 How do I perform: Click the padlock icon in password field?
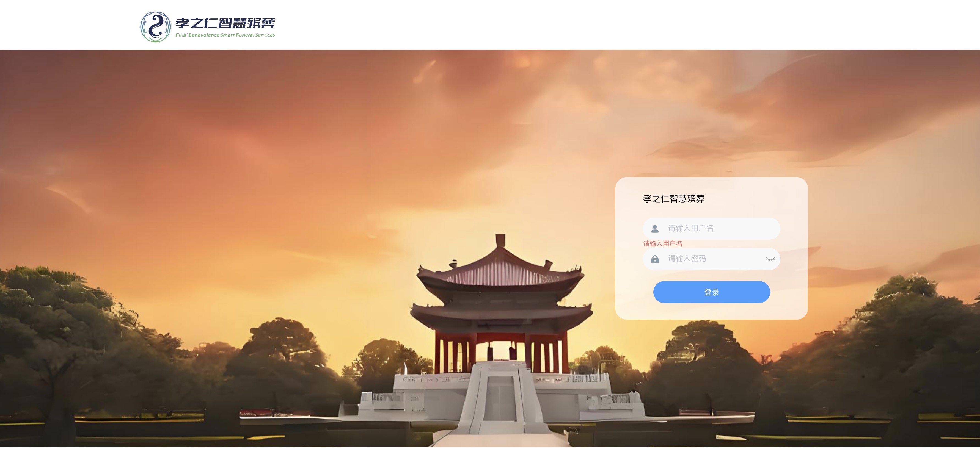coord(655,259)
